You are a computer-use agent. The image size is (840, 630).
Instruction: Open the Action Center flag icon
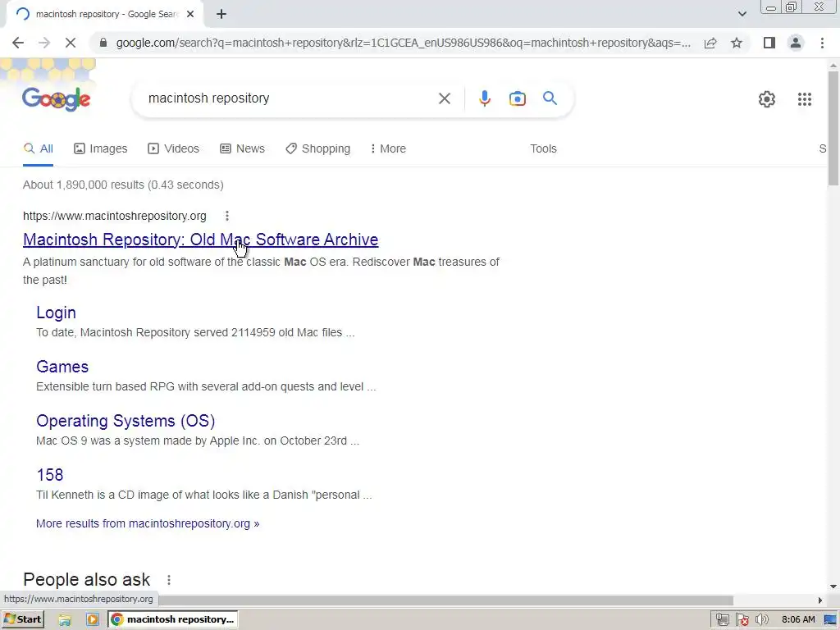[x=742, y=620]
